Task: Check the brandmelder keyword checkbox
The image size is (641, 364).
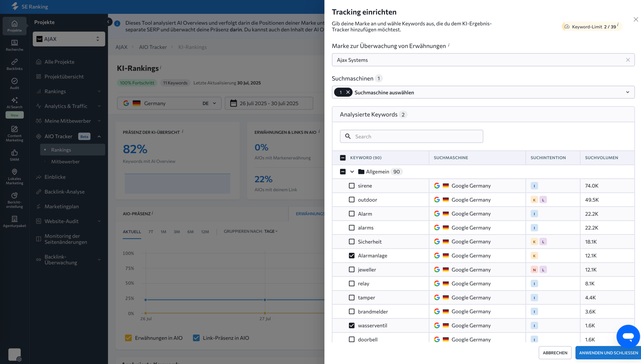Action: pos(352,311)
